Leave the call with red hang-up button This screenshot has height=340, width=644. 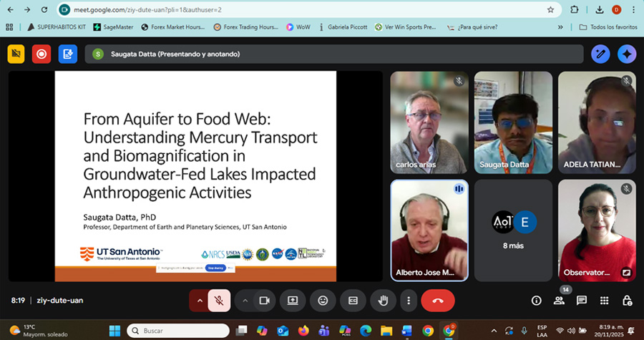click(x=438, y=301)
